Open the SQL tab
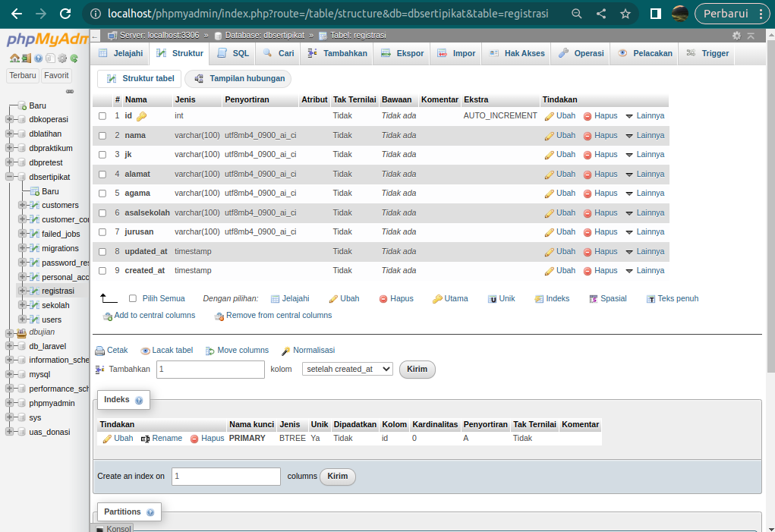Image resolution: width=775 pixels, height=532 pixels. 233,53
